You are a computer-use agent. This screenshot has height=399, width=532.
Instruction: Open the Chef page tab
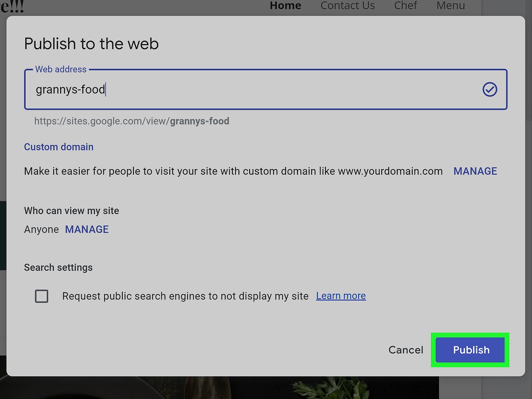[x=405, y=6]
